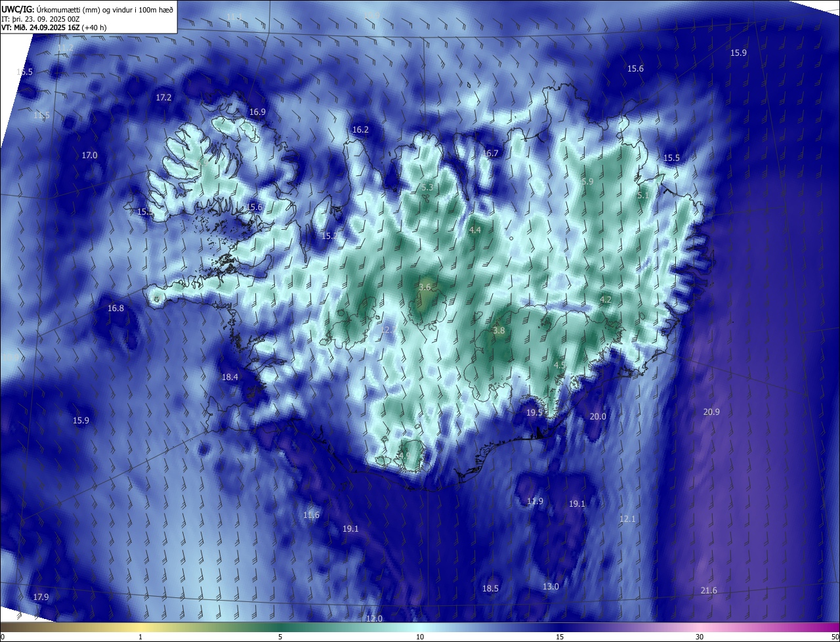Image resolution: width=840 pixels, height=642 pixels.
Task: Click the 5.9 value label
Action: tap(587, 181)
